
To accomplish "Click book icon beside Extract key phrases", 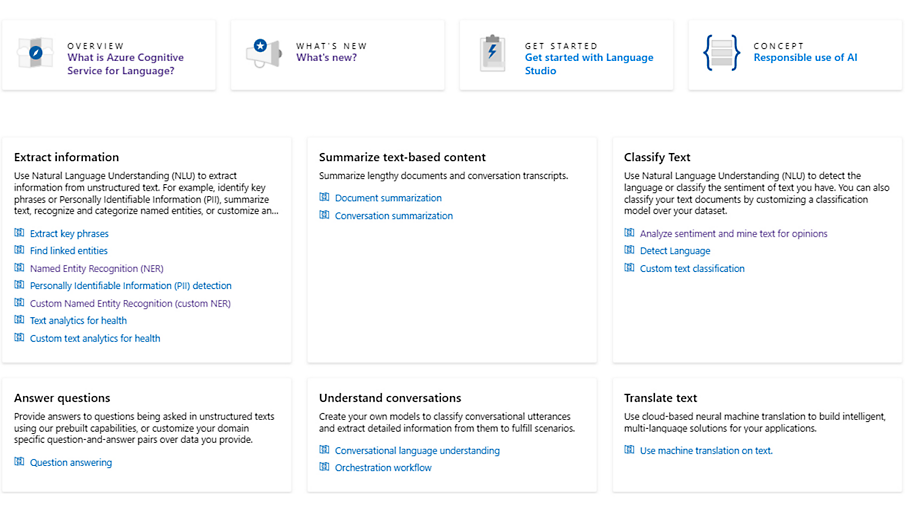I will point(19,233).
